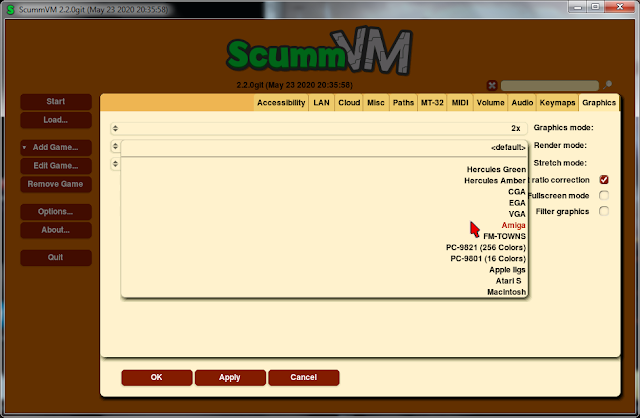The image size is (640, 418).
Task: Click the magnifier search icon
Action: tap(607, 85)
